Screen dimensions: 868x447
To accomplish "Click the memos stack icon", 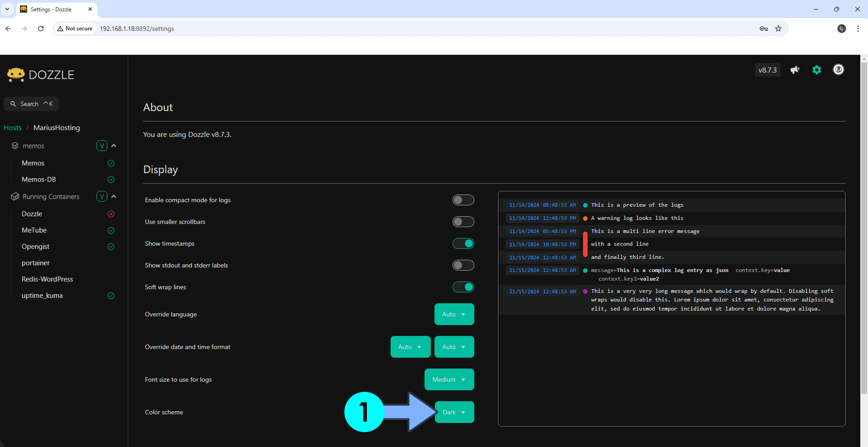I will click(x=15, y=146).
